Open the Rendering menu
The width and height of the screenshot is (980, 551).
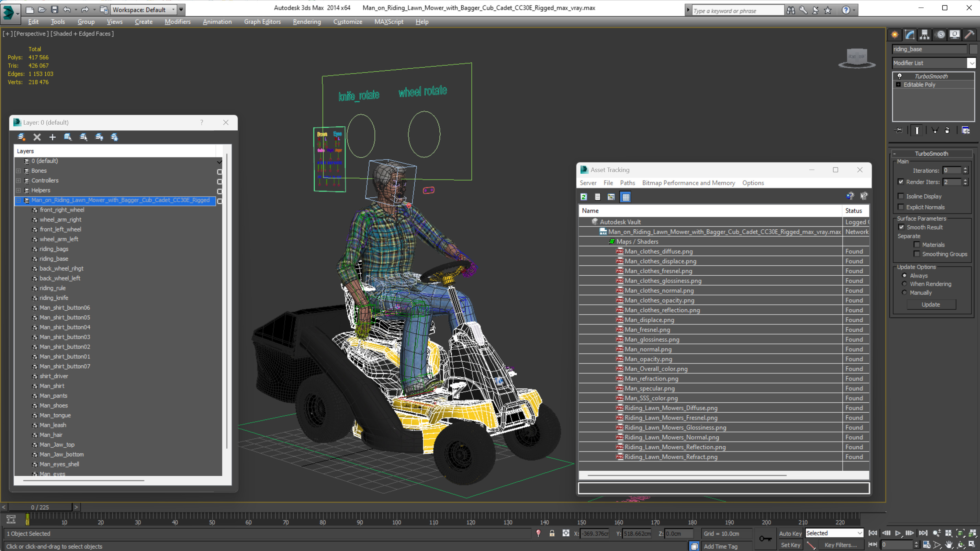[x=307, y=22]
